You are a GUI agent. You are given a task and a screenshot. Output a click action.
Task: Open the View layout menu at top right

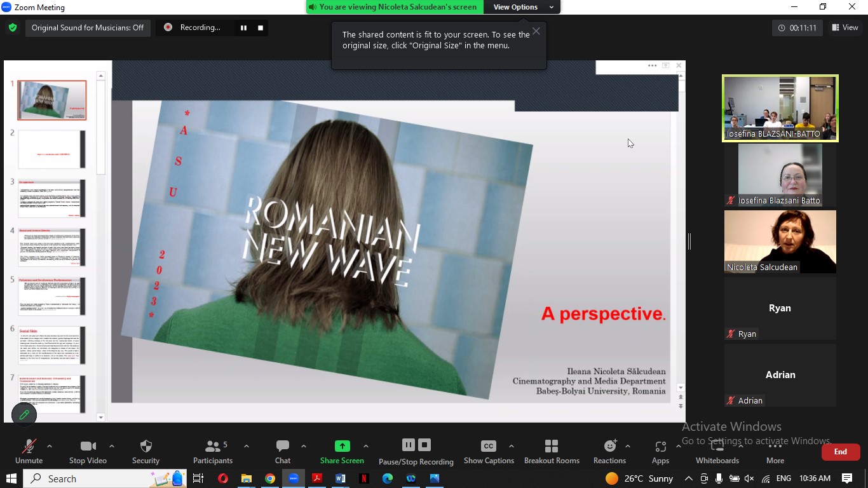844,27
